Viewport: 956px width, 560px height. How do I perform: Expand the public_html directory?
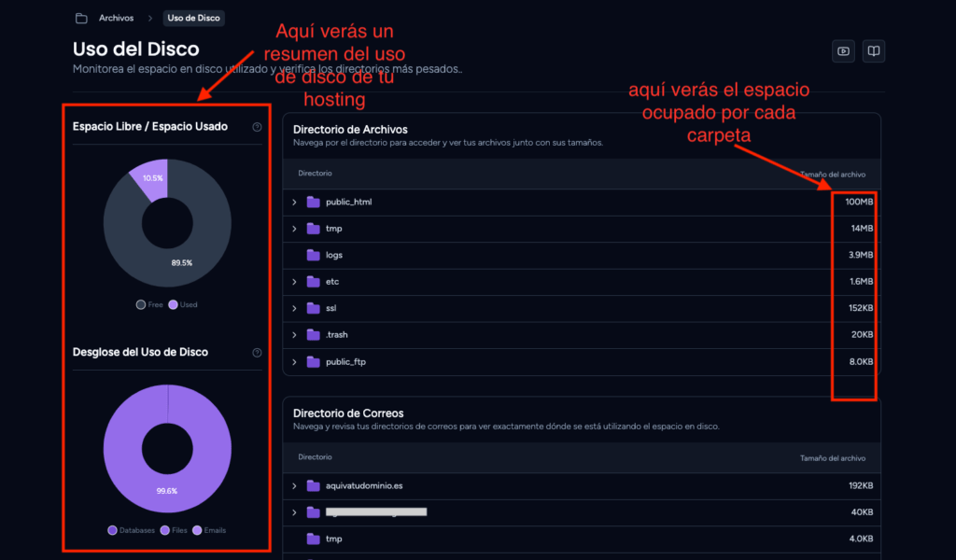pyautogui.click(x=294, y=202)
